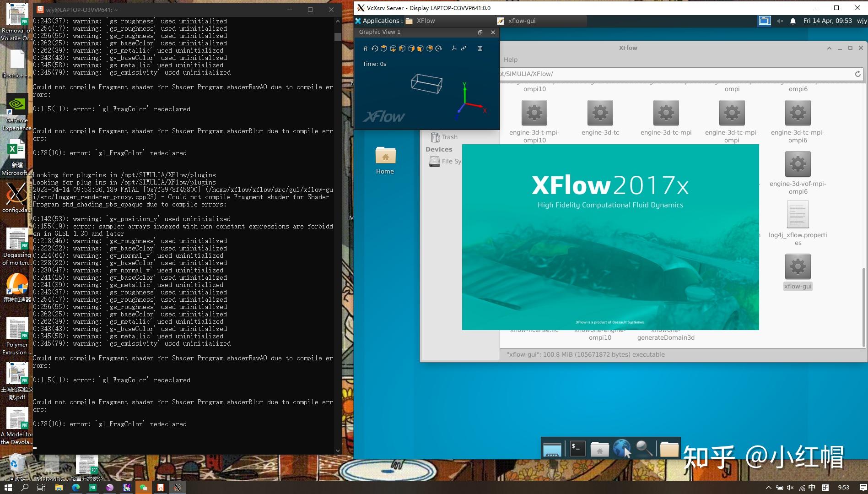The image size is (868, 494).
Task: Toggle Chinese input mode indicator 中
Action: (812, 488)
